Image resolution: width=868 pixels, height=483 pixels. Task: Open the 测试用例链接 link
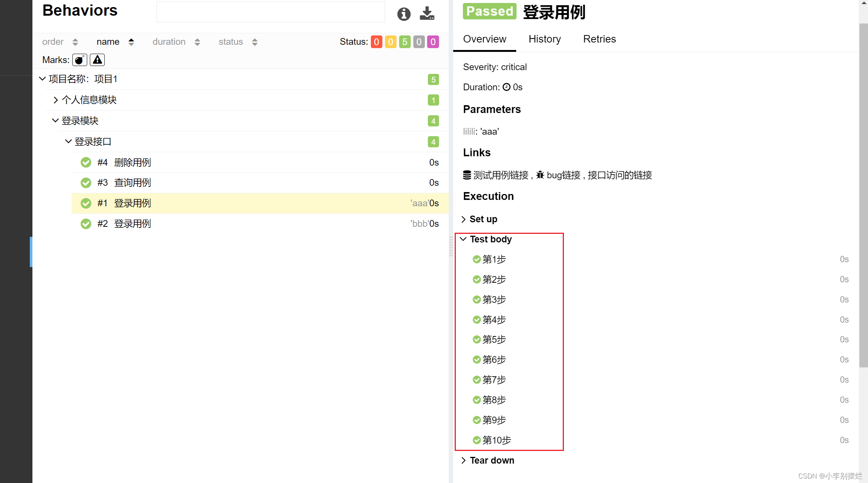pos(501,175)
